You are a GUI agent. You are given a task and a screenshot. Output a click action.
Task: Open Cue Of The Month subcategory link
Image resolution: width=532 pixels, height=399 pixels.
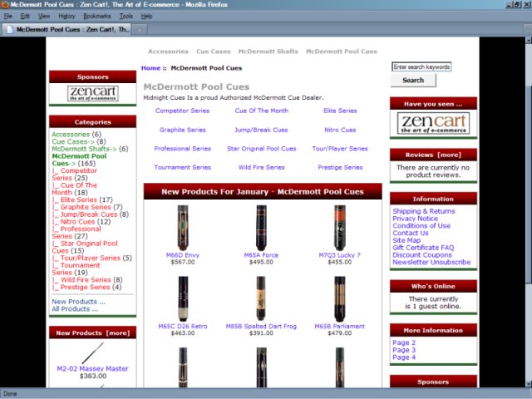click(x=261, y=111)
